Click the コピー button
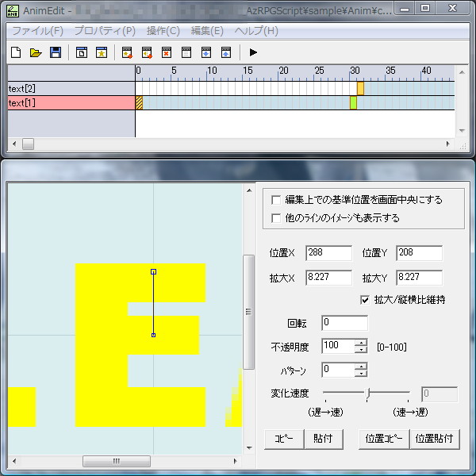Screen dimensions: 476x476 284,439
